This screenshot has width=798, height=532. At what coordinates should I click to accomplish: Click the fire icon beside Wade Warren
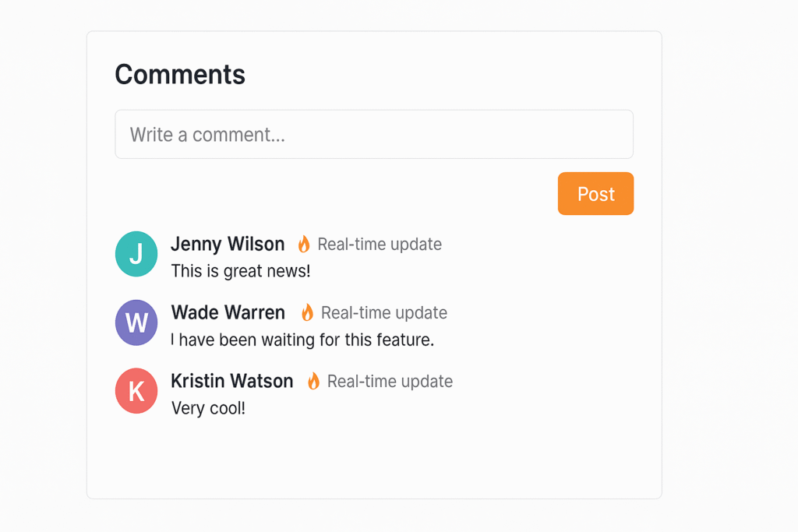[x=307, y=312]
